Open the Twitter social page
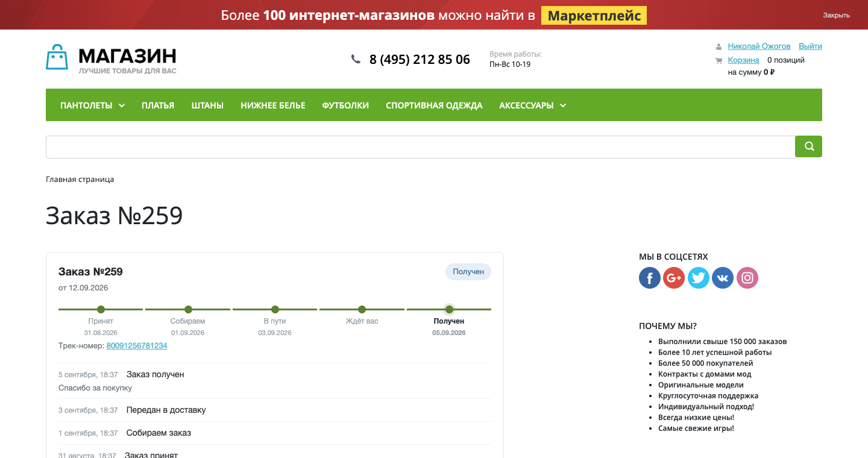 point(699,278)
